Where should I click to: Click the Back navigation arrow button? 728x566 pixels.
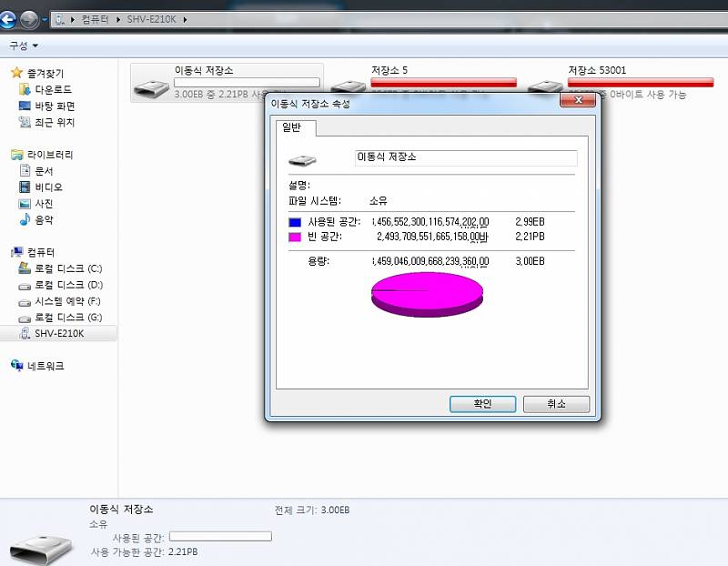coord(10,18)
